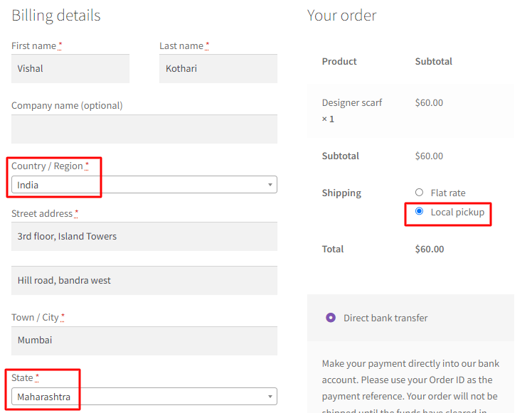Click the Town / City field
This screenshot has height=413, width=532.
tap(144, 340)
